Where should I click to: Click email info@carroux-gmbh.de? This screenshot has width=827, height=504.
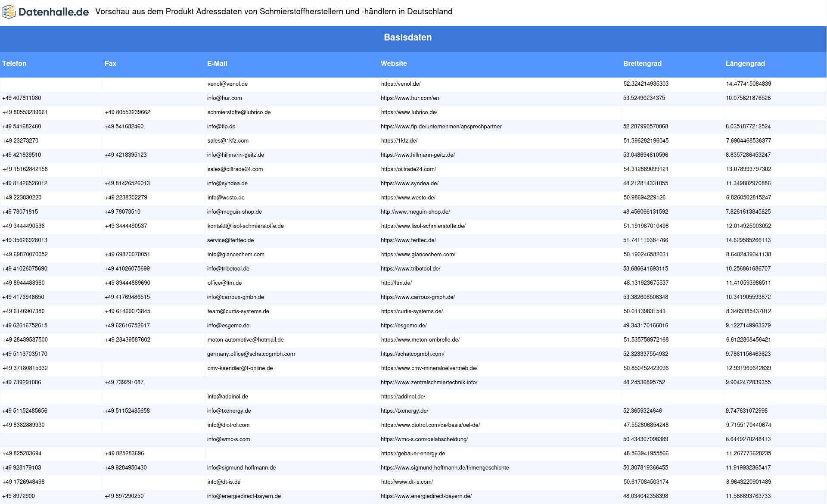point(236,297)
